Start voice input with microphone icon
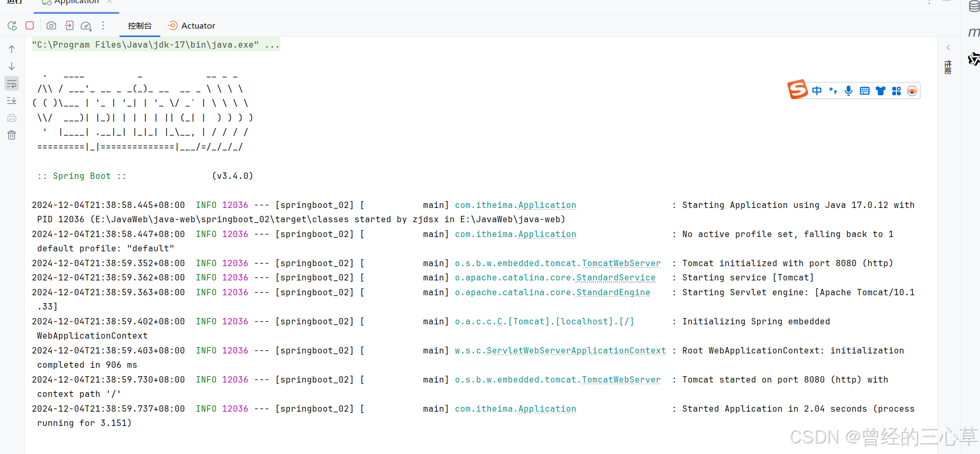The height and width of the screenshot is (454, 980). (x=849, y=91)
